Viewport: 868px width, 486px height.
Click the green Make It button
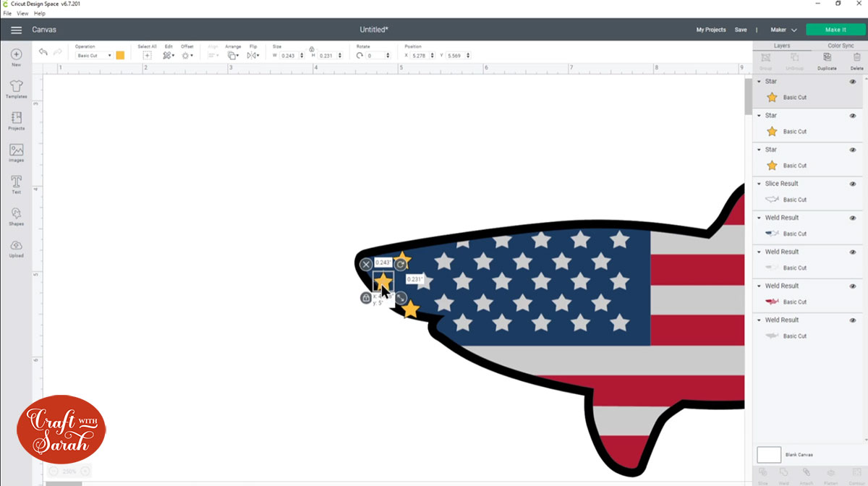pyautogui.click(x=835, y=30)
